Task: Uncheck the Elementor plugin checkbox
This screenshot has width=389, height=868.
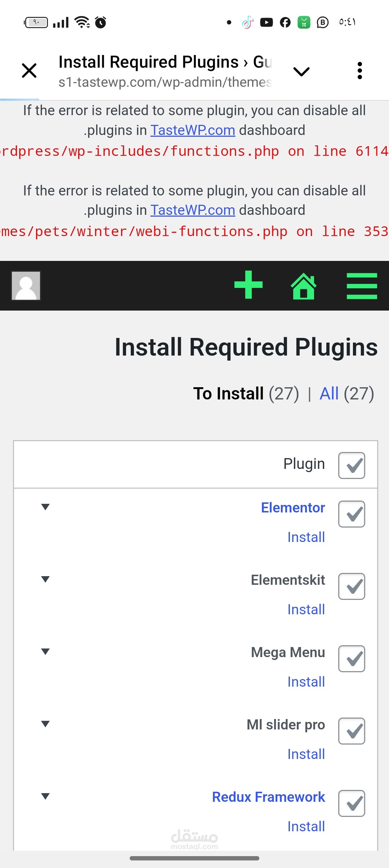Action: [x=352, y=514]
